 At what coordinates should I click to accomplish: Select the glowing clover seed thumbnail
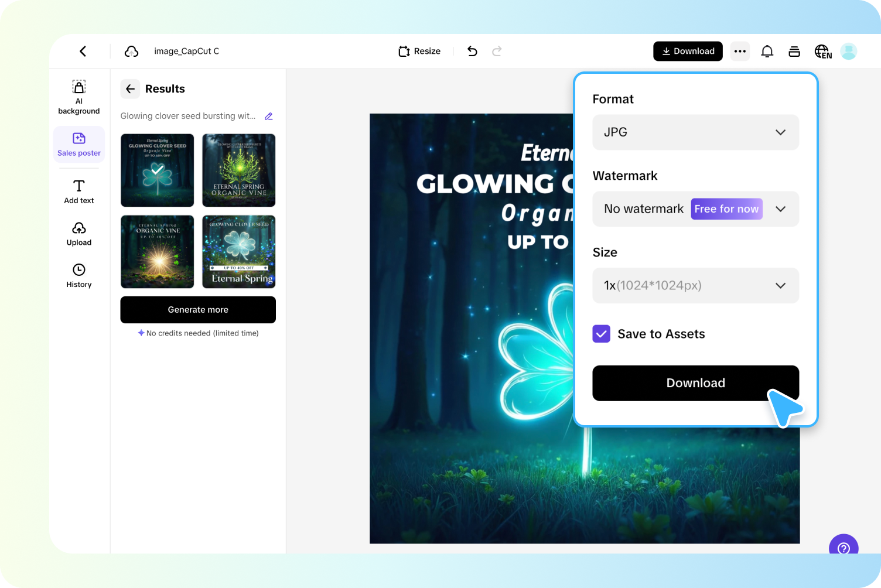157,170
